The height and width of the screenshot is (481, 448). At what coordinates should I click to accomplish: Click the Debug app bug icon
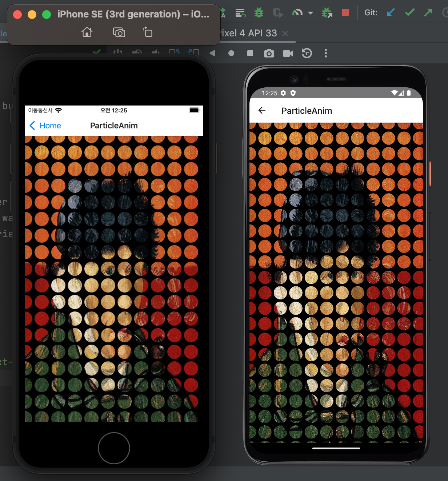[259, 13]
